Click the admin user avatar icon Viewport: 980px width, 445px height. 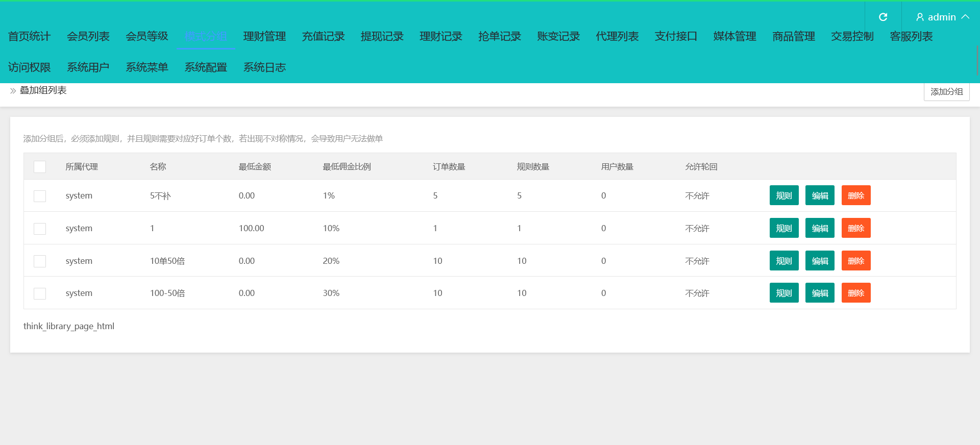(x=920, y=17)
